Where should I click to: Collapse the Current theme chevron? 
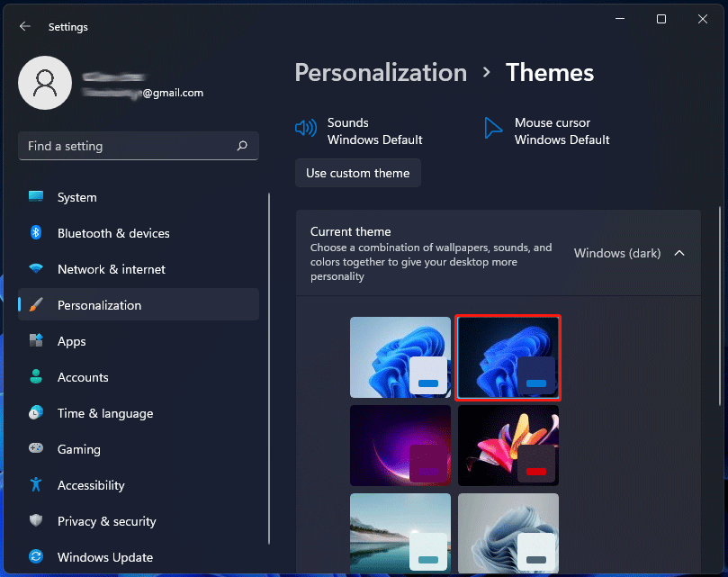point(679,253)
